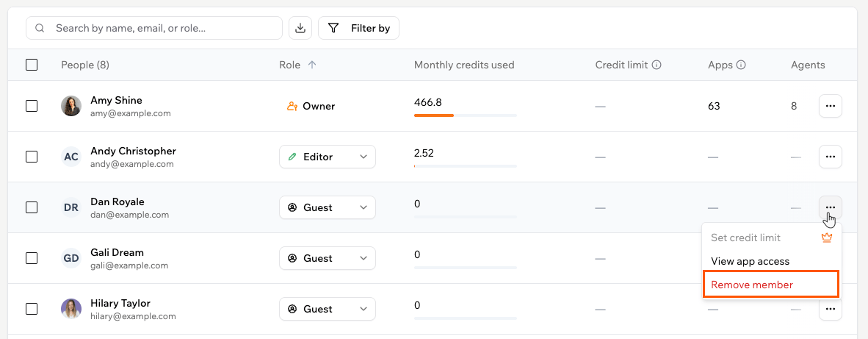Open the Filter by button
The height and width of the screenshot is (339, 868).
tap(358, 28)
